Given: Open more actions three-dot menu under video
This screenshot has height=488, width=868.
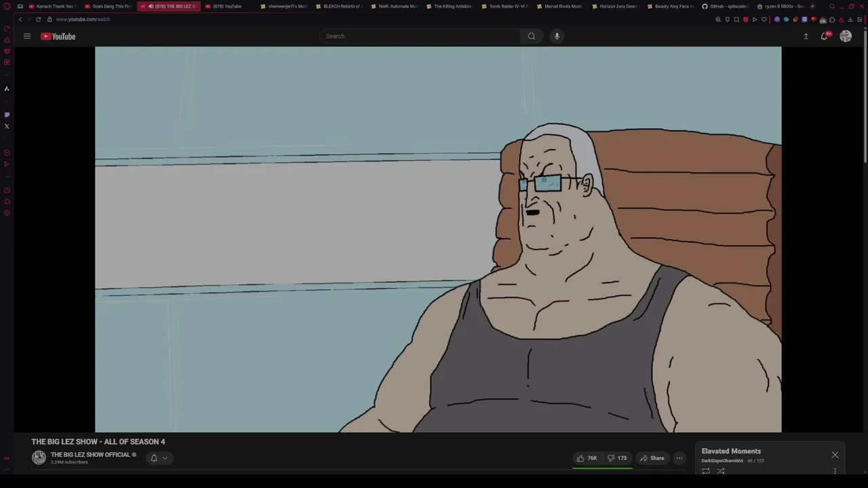Looking at the screenshot, I should (679, 458).
